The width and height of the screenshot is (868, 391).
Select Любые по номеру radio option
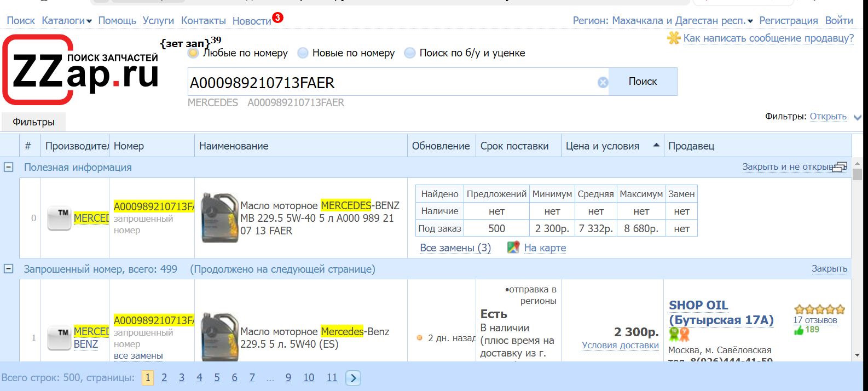pyautogui.click(x=193, y=53)
